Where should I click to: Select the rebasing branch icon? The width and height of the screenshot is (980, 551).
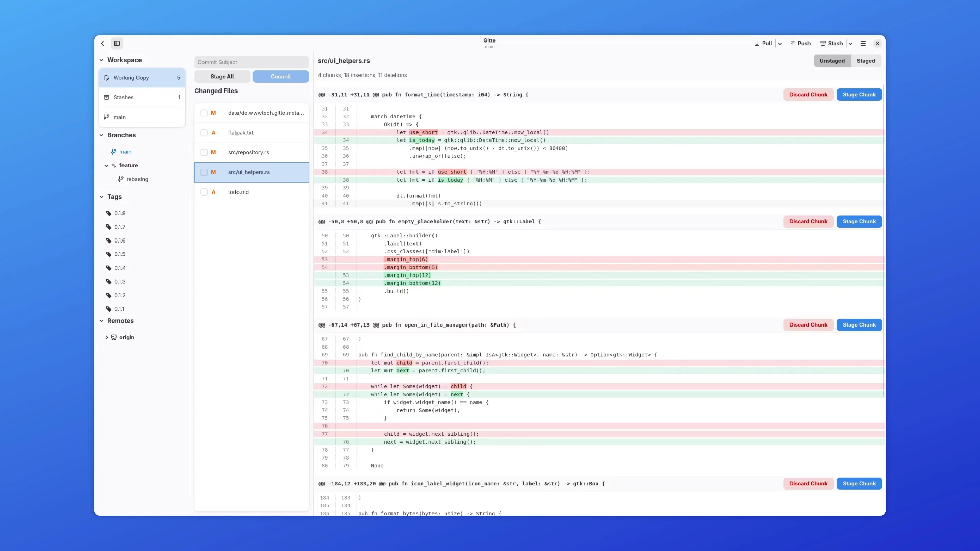coord(120,179)
